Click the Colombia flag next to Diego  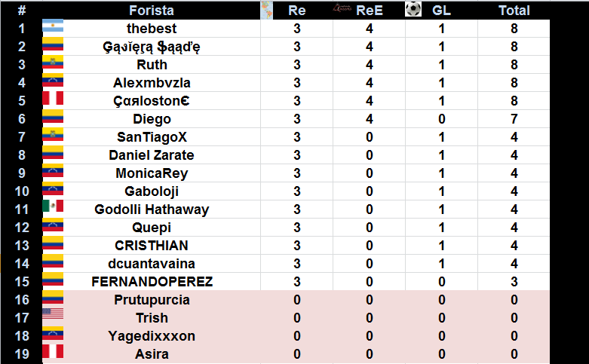click(x=53, y=117)
